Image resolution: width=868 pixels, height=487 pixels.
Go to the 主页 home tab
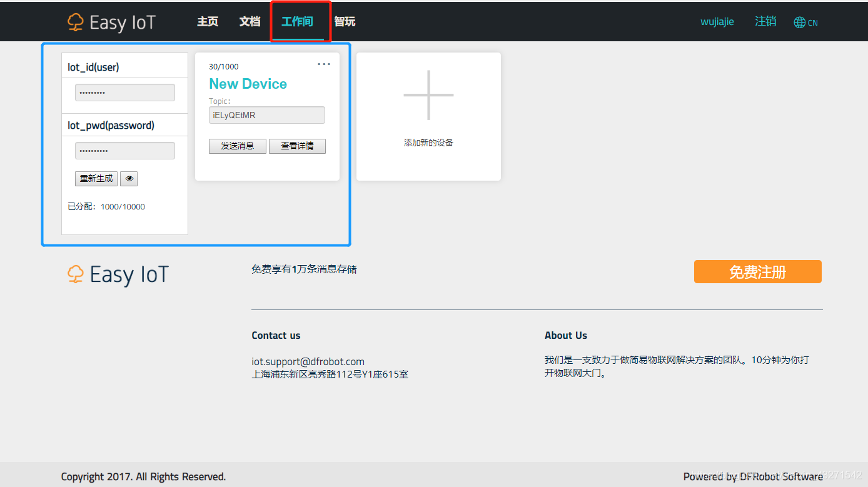click(x=208, y=22)
